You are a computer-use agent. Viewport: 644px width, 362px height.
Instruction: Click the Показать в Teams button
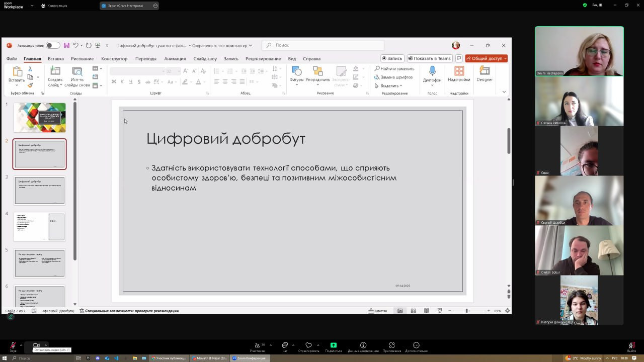(429, 58)
